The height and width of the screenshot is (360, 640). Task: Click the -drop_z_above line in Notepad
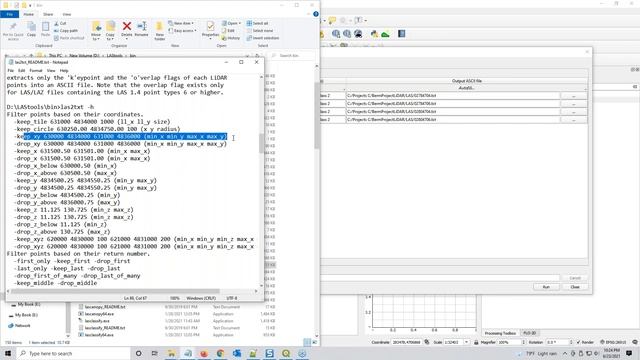(62, 232)
